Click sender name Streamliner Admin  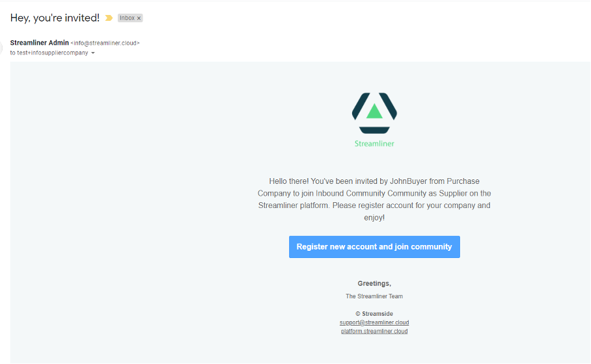(40, 43)
